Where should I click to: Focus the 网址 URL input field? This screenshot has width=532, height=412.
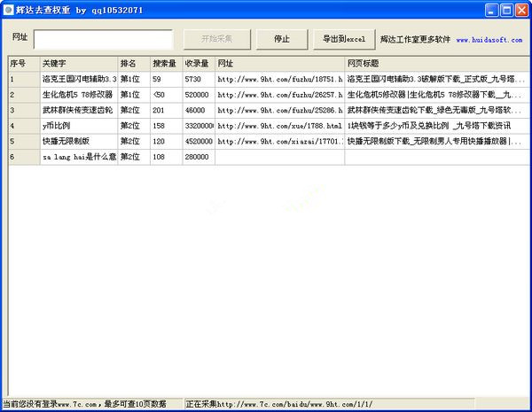coord(104,40)
